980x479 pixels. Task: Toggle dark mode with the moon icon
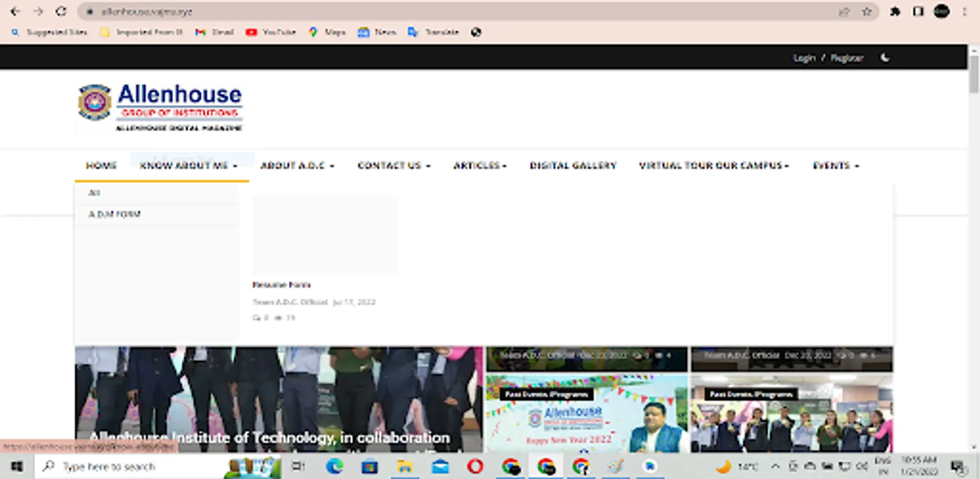pyautogui.click(x=885, y=57)
